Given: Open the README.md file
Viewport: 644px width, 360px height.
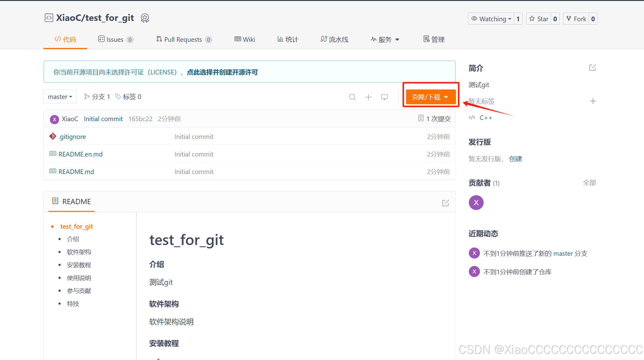Looking at the screenshot, I should click(x=76, y=172).
